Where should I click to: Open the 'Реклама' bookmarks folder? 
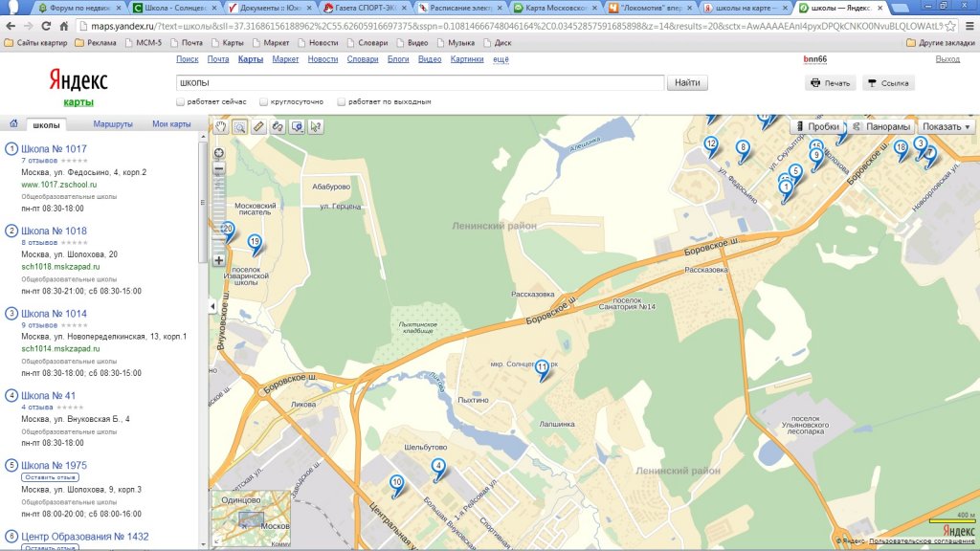click(96, 43)
